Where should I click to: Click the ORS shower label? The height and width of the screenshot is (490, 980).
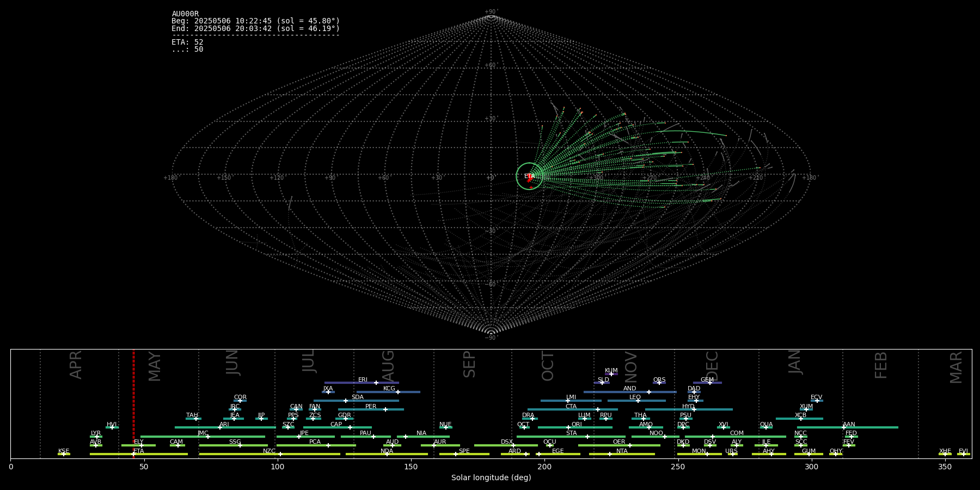(659, 380)
